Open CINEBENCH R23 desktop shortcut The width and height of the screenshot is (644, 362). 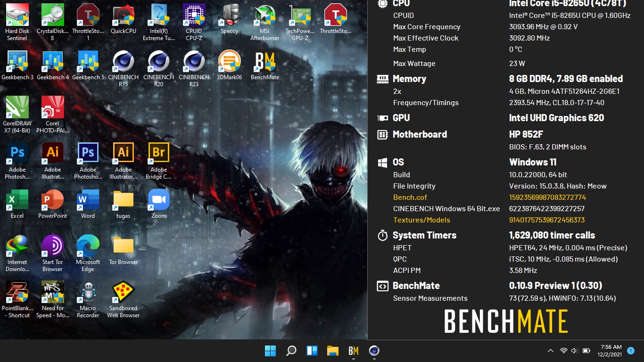tap(194, 68)
